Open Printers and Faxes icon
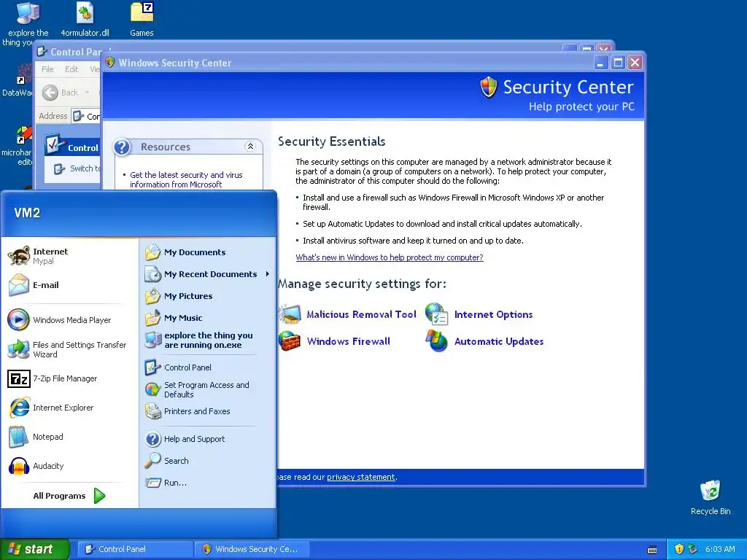Screen dimensions: 747x560 [x=153, y=411]
